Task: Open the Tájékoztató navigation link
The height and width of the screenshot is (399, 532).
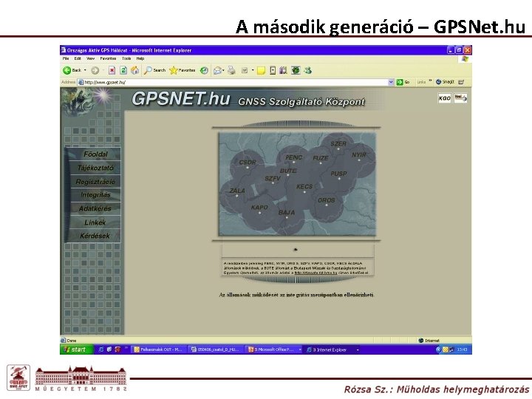Action: coord(95,168)
